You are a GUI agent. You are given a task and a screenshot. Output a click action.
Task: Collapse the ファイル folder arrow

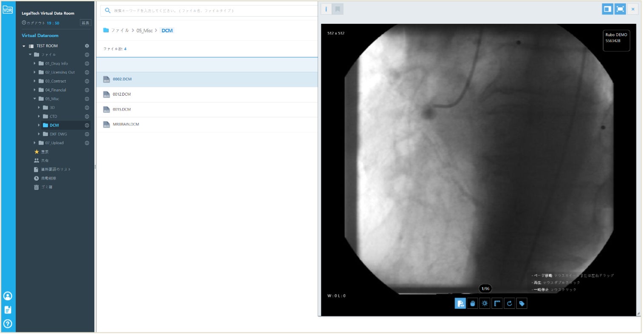tap(30, 55)
